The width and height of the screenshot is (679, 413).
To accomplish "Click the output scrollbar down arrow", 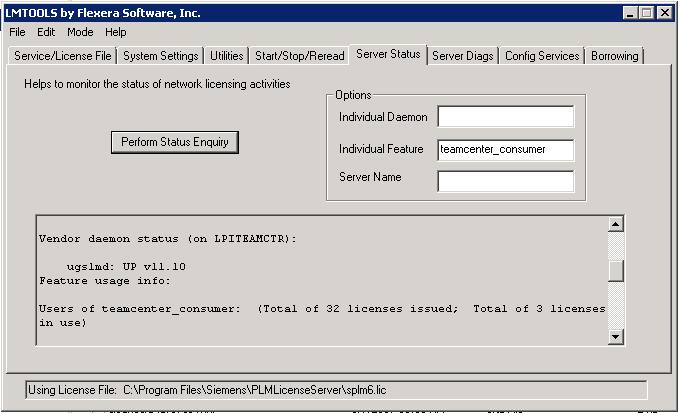I will click(x=615, y=336).
